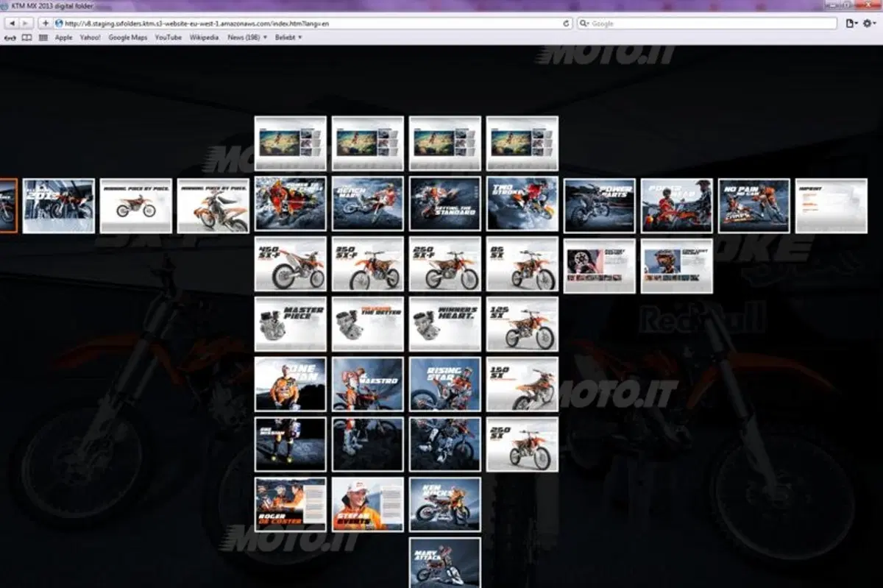Open the helmet rider page thumbnail

coord(677,266)
